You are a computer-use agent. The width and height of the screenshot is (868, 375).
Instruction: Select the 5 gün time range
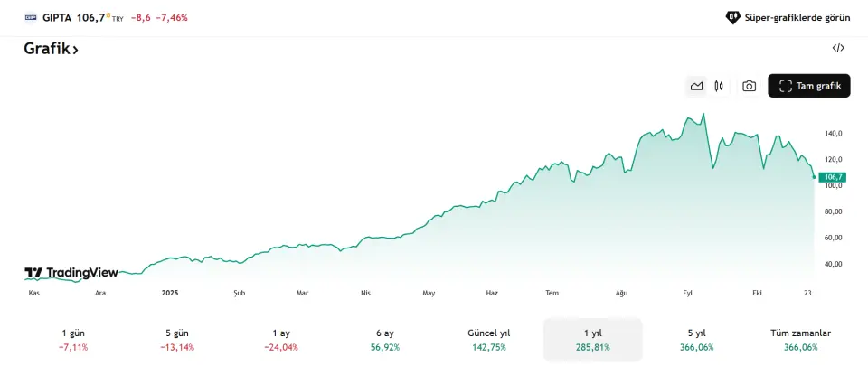177,339
